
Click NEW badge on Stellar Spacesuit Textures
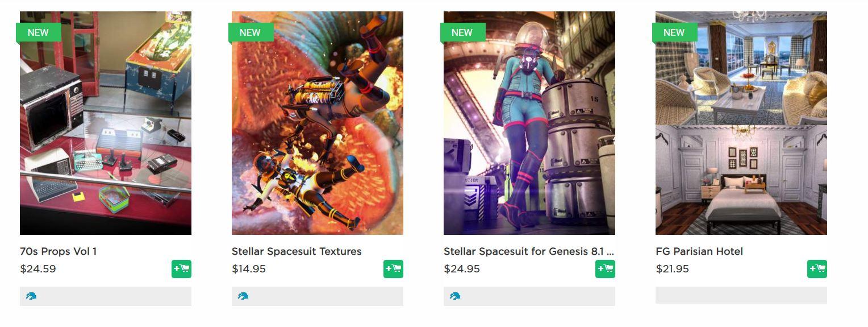(x=251, y=32)
